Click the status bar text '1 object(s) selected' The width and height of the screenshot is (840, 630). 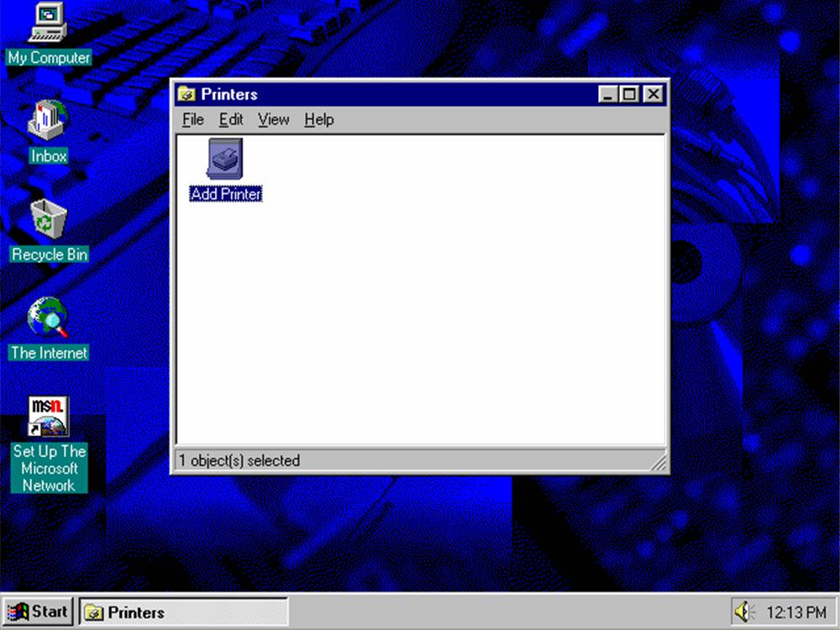pyautogui.click(x=239, y=460)
